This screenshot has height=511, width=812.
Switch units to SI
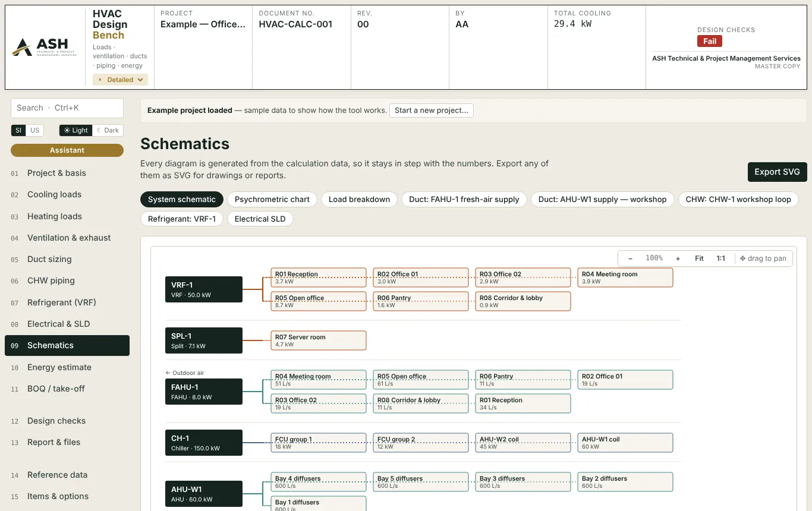(18, 130)
